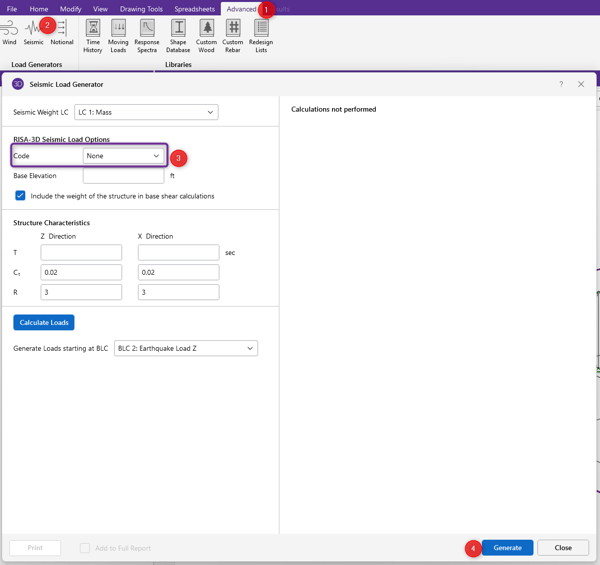The width and height of the screenshot is (600, 565).
Task: Open the Notional load generator
Action: point(62,33)
